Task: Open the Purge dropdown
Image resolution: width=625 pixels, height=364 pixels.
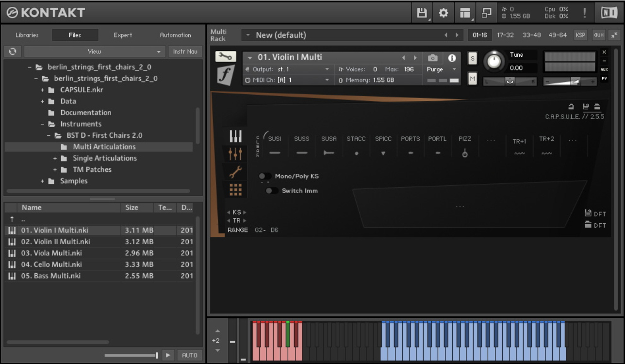Action: tap(441, 69)
